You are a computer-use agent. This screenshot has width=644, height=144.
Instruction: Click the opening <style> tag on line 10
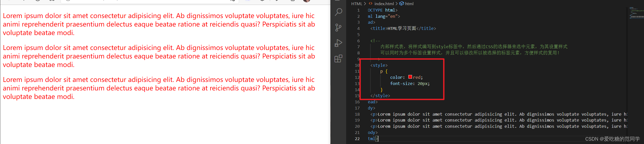(x=379, y=65)
